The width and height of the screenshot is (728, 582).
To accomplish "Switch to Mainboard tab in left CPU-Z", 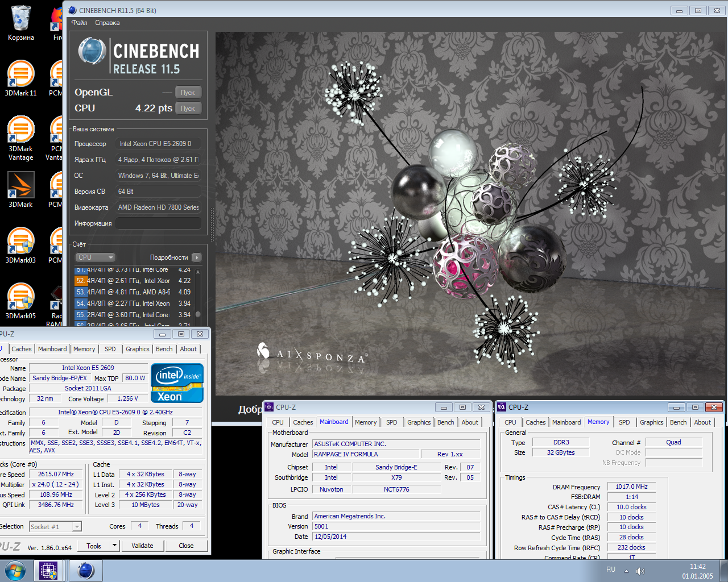I will [52, 349].
